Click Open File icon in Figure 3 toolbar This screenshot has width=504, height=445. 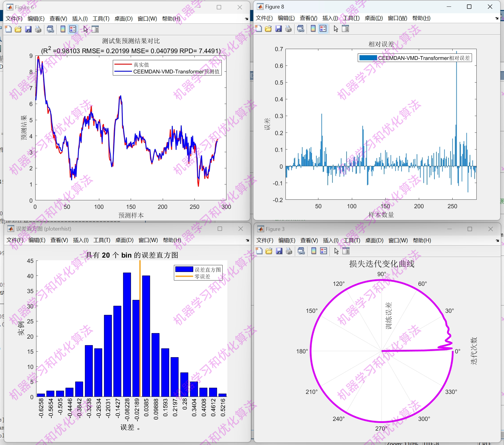click(x=269, y=251)
